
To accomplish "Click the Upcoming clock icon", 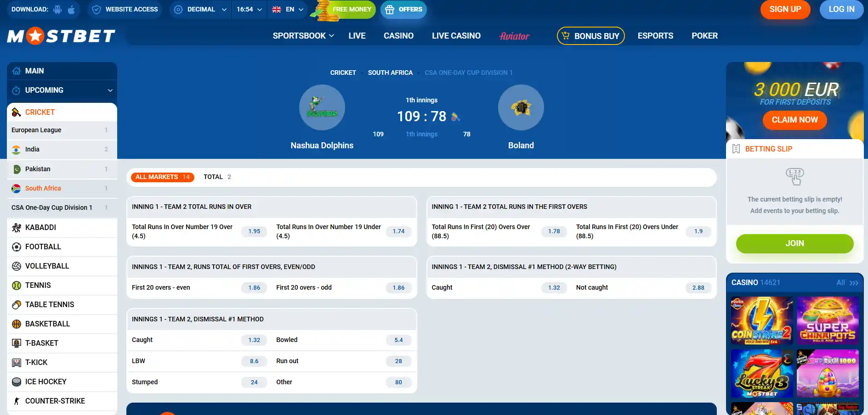I will (x=16, y=90).
